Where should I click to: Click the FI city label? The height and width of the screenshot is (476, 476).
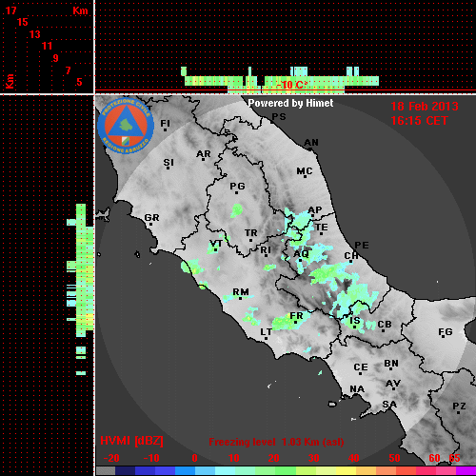click(166, 123)
